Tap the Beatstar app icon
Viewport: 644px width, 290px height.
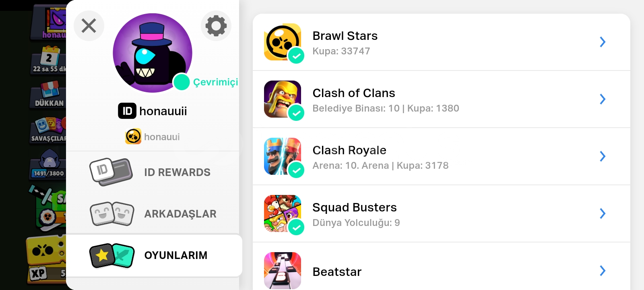(283, 271)
